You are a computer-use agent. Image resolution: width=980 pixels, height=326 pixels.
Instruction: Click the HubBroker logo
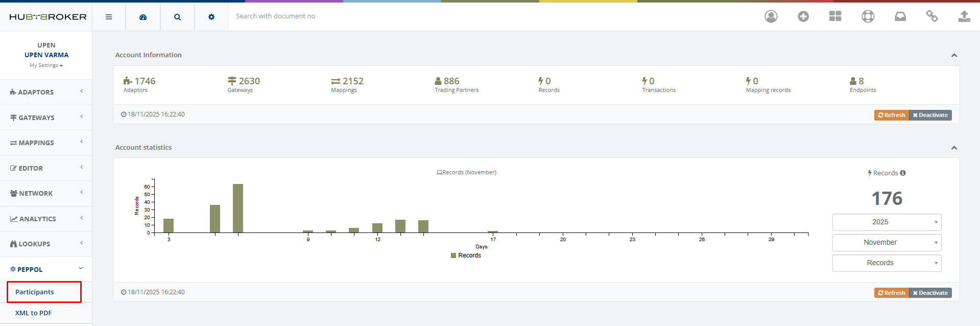[48, 17]
